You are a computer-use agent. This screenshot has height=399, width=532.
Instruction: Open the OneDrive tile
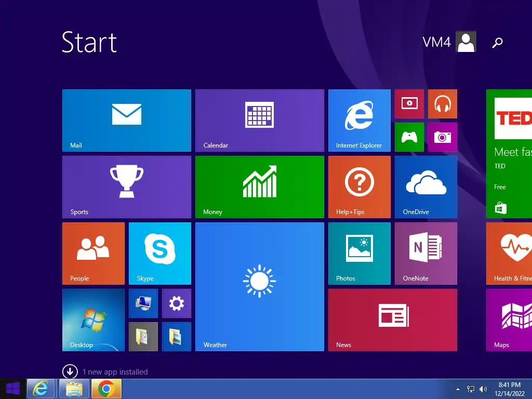pos(426,187)
